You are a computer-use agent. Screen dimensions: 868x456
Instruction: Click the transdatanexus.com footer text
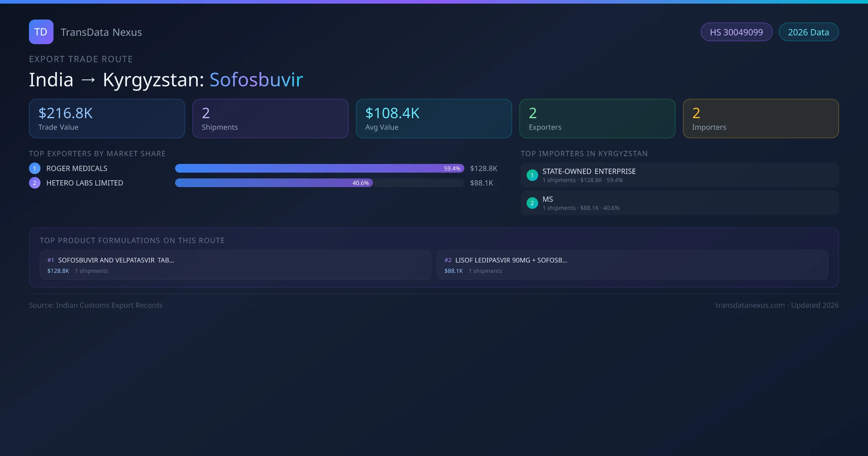(x=750, y=305)
